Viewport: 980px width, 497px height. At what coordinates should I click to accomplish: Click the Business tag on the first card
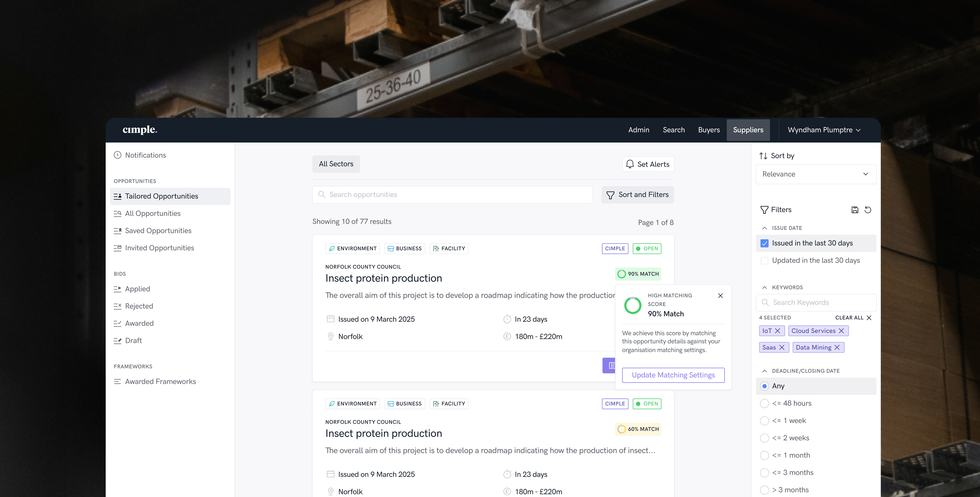tap(405, 249)
